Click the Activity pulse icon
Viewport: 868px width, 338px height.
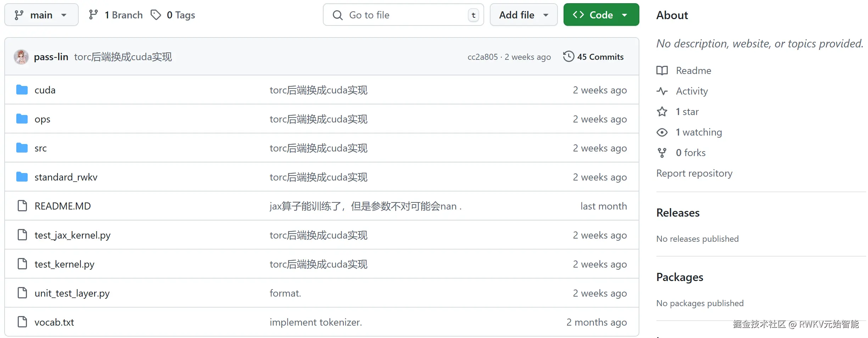pos(662,91)
